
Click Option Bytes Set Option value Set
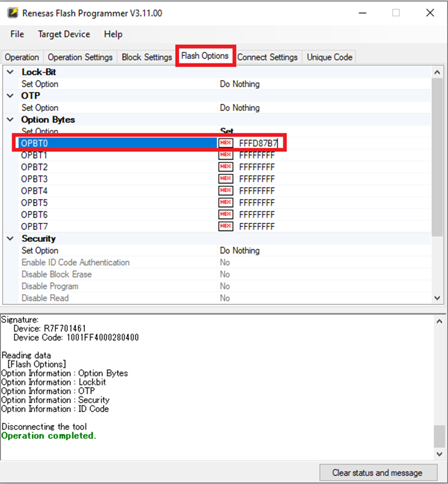coord(227,131)
